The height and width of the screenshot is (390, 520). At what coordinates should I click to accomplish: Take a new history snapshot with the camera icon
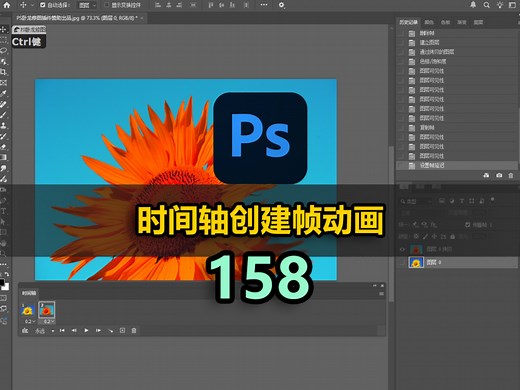499,175
